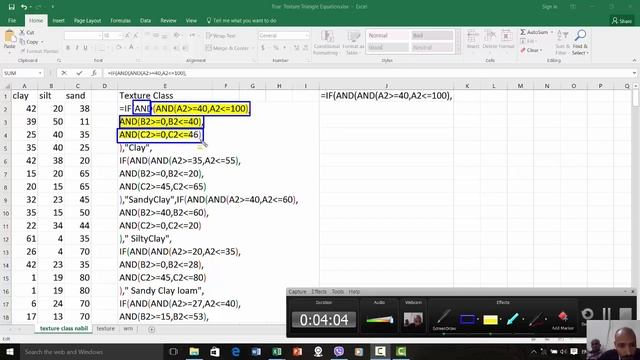Open Find & Select magnifier

(580, 42)
